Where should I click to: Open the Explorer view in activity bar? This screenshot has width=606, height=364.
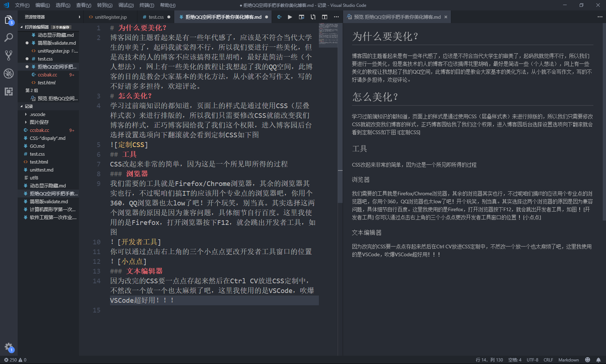9,20
